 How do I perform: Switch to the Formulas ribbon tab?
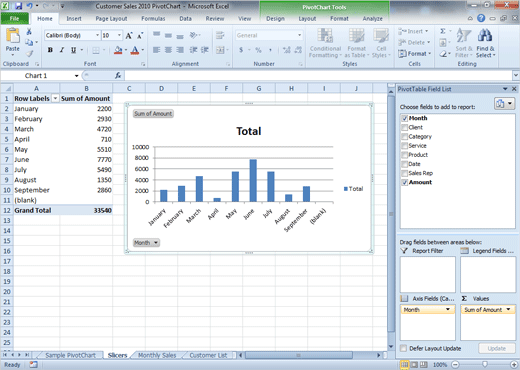click(x=153, y=19)
